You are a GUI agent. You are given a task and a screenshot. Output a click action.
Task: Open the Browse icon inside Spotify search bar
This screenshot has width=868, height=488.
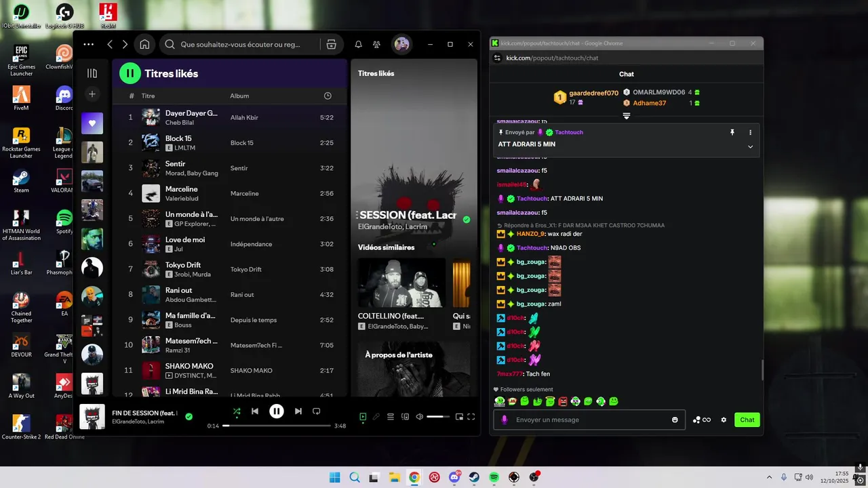(331, 44)
